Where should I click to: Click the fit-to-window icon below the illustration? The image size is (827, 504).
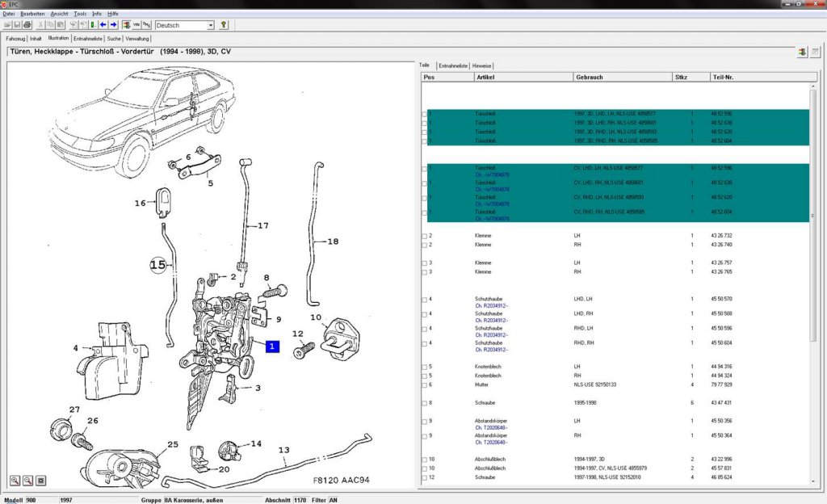(x=41, y=481)
